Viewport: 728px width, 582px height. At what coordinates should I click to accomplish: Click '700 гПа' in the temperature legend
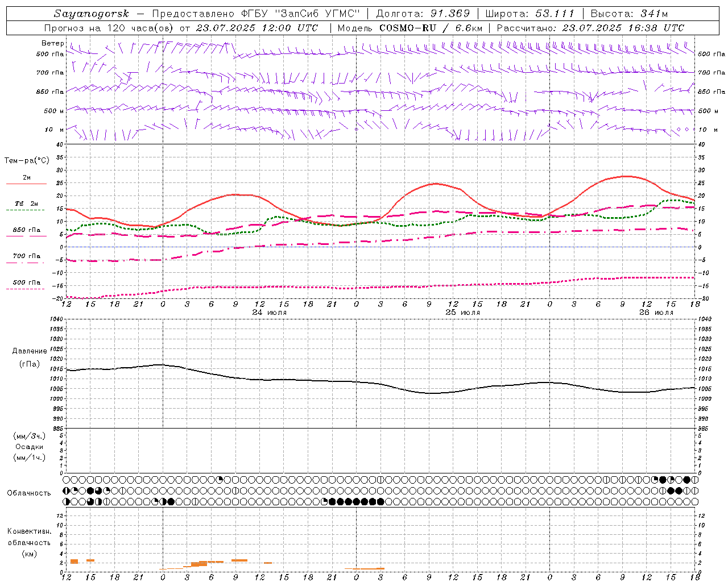pyautogui.click(x=27, y=256)
